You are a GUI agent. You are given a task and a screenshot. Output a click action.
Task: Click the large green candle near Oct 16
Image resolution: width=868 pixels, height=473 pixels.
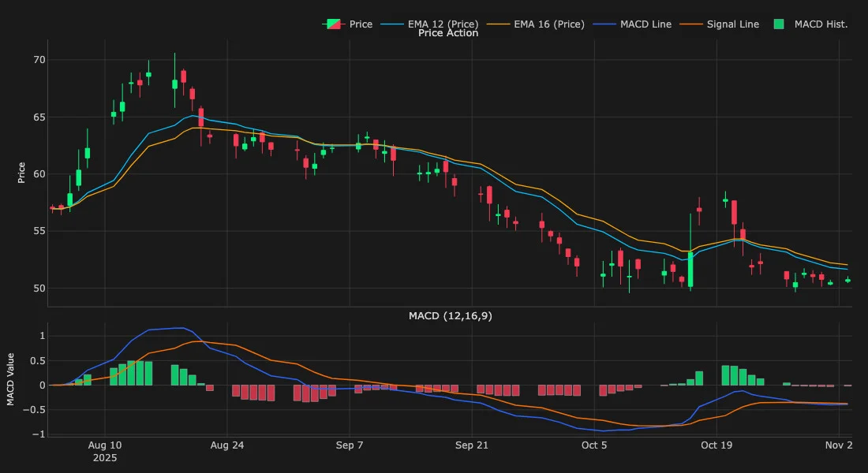point(690,270)
